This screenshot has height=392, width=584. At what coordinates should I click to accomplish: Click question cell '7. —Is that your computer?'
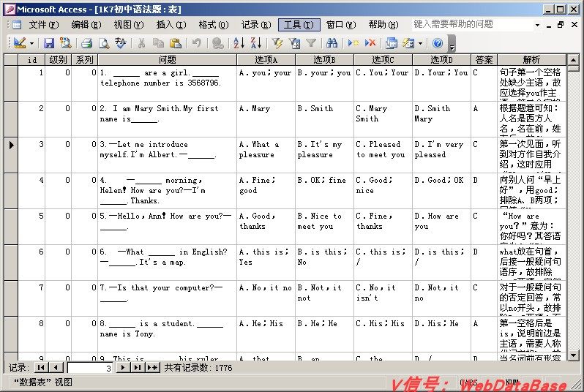point(167,298)
